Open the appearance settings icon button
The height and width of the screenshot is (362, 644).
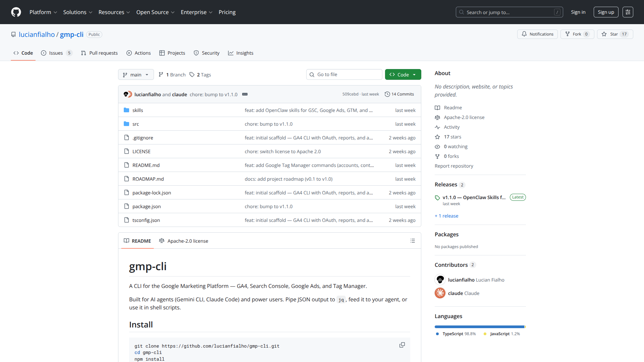(628, 12)
